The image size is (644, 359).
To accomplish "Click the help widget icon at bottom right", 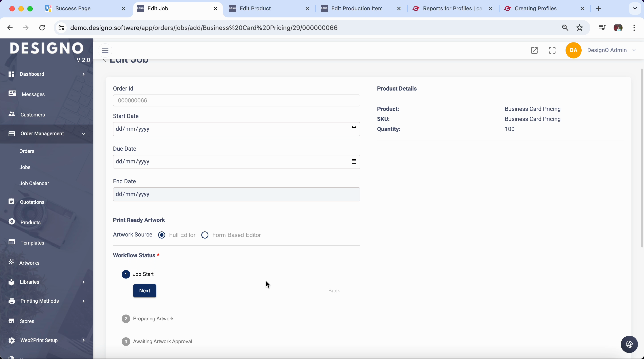I will click(629, 344).
